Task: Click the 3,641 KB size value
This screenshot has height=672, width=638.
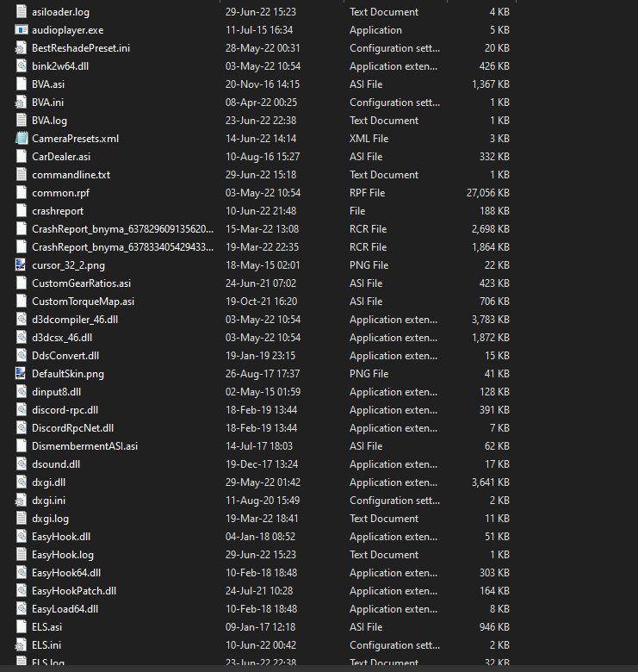Action: [491, 482]
